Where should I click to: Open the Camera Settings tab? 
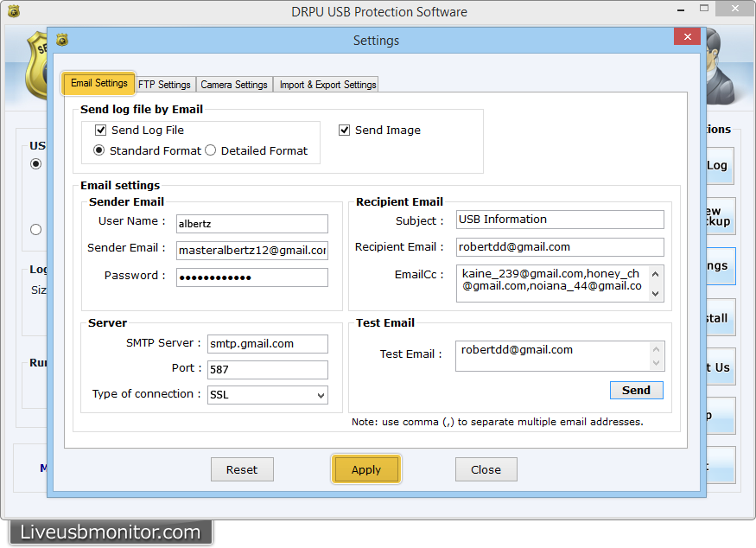tap(234, 85)
